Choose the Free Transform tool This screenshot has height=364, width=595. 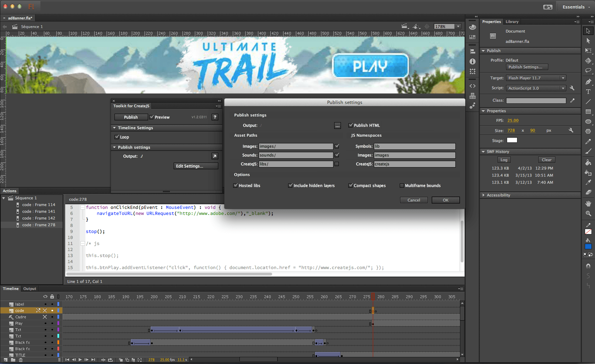[588, 51]
